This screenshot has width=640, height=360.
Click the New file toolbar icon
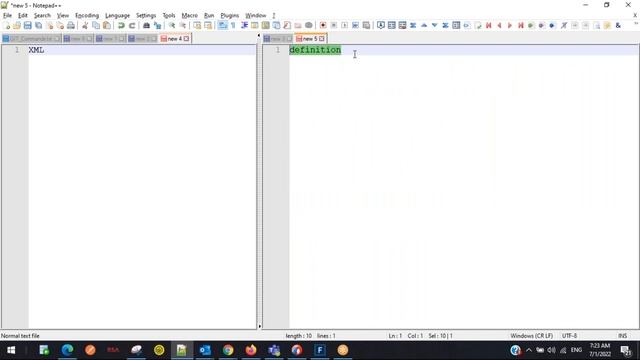pos(7,25)
